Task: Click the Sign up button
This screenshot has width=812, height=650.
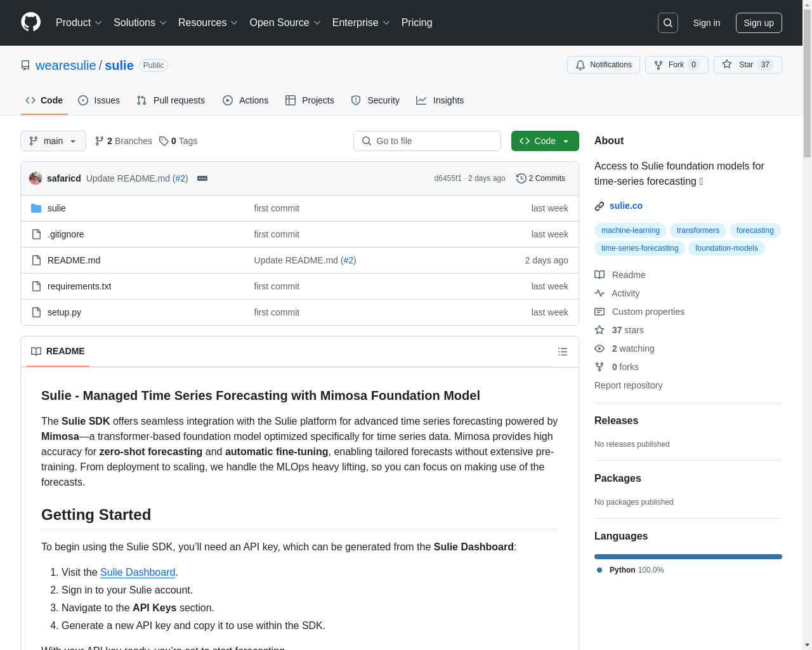Action: pyautogui.click(x=759, y=23)
